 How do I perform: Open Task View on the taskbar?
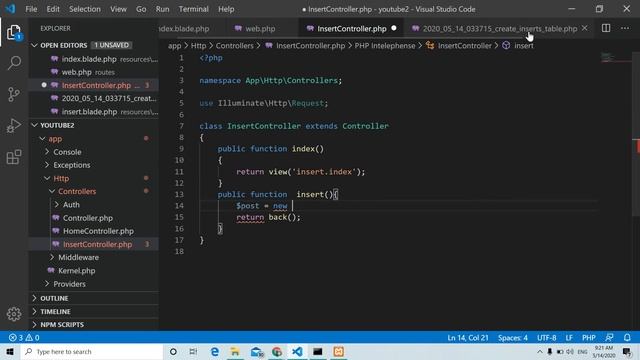pos(193,351)
